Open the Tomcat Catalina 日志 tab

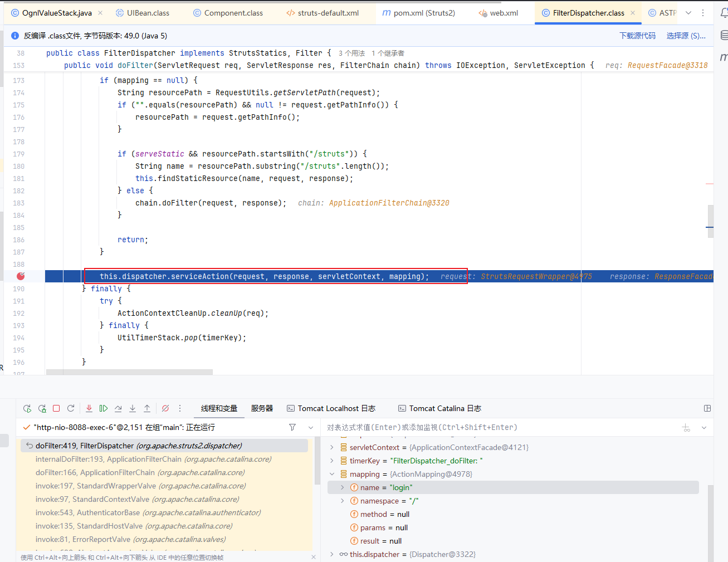click(x=439, y=408)
